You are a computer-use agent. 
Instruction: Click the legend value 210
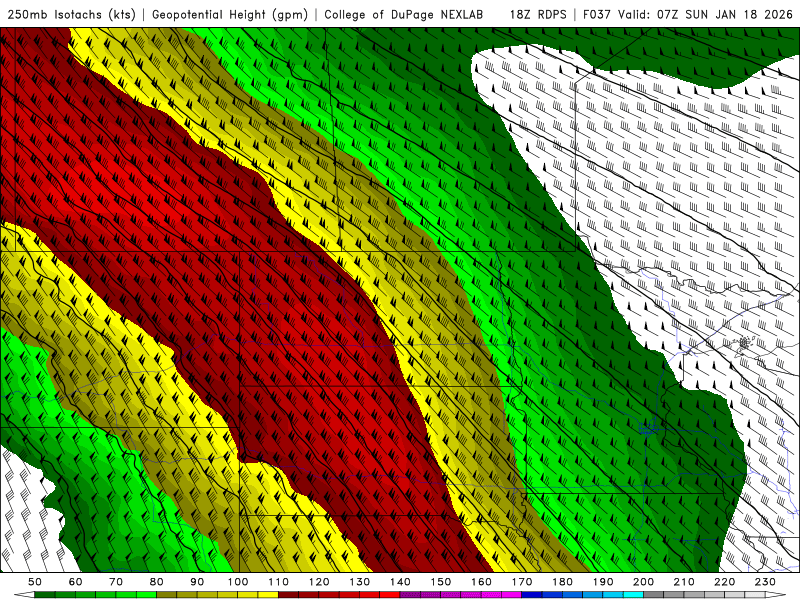[x=684, y=582]
